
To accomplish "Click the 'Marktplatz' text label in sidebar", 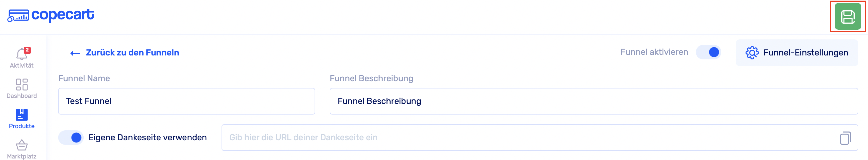I will pos(22,156).
